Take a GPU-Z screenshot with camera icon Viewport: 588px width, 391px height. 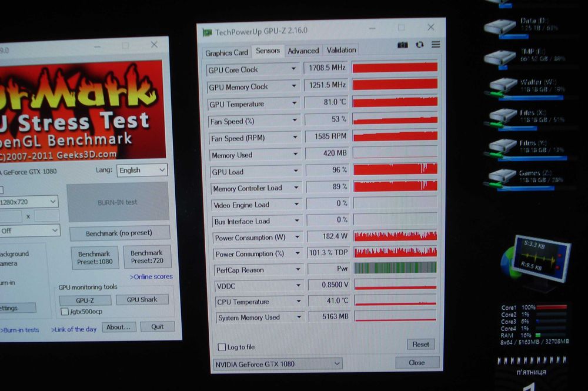402,45
